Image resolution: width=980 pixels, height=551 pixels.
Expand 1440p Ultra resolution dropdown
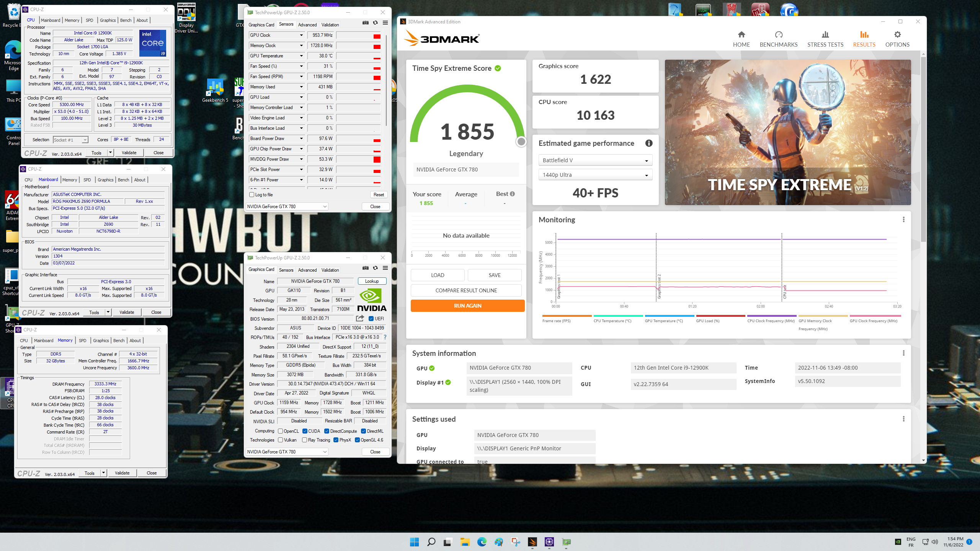click(595, 175)
